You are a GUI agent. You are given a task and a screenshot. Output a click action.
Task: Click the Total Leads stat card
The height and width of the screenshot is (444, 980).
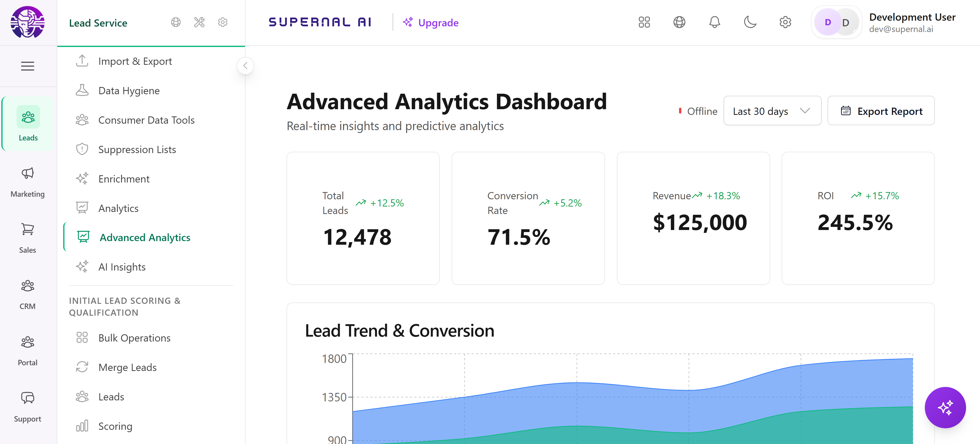point(363,218)
